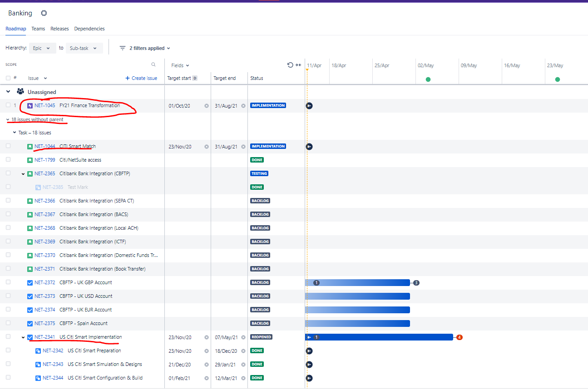Viewport: 588px width, 390px height.
Task: Click the reset timeline view icon
Action: tap(290, 65)
